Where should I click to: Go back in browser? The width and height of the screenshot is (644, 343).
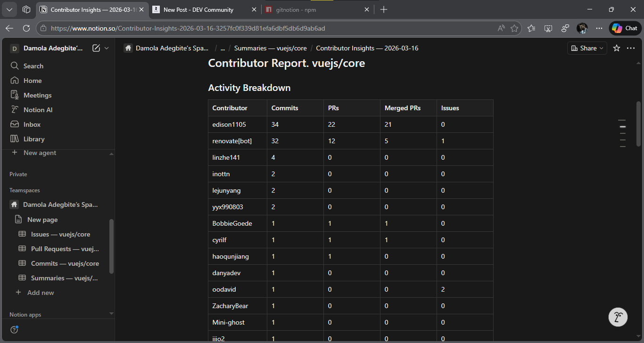point(9,28)
